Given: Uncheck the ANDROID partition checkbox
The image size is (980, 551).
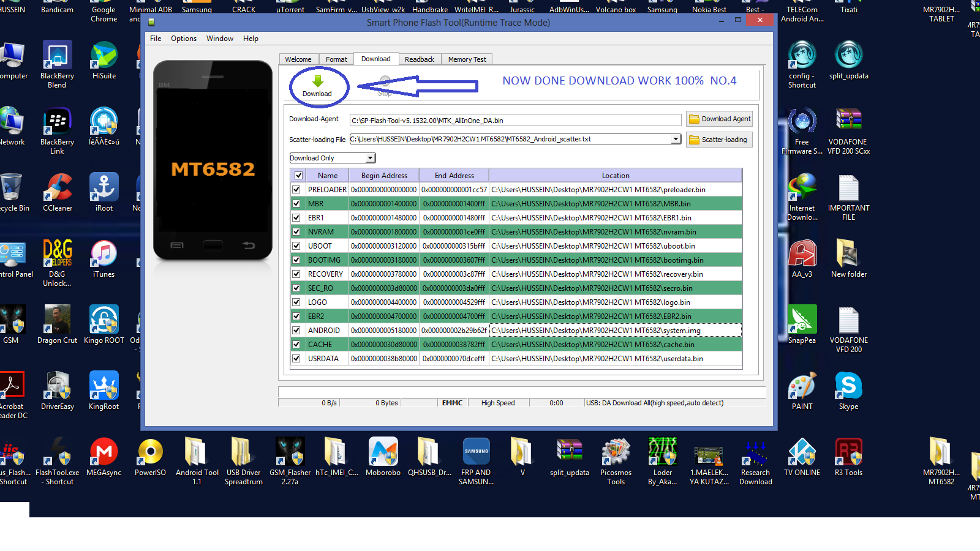Looking at the screenshot, I should coord(296,331).
